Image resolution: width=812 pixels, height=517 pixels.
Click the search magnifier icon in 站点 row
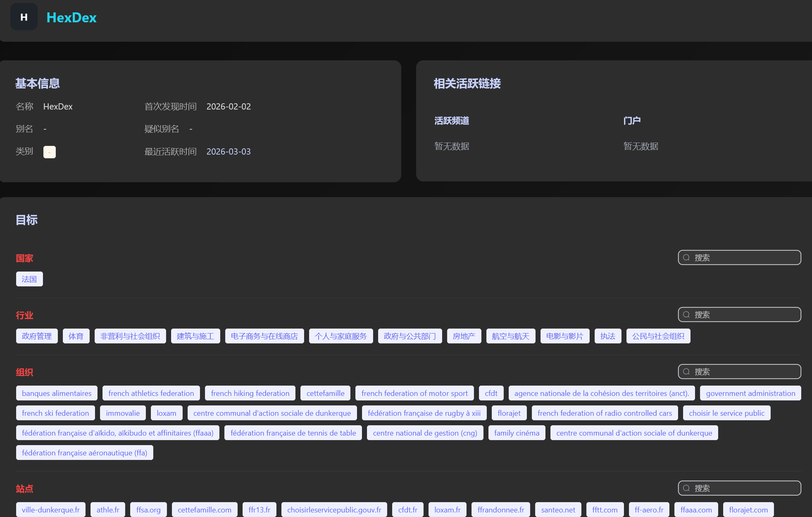click(686, 488)
